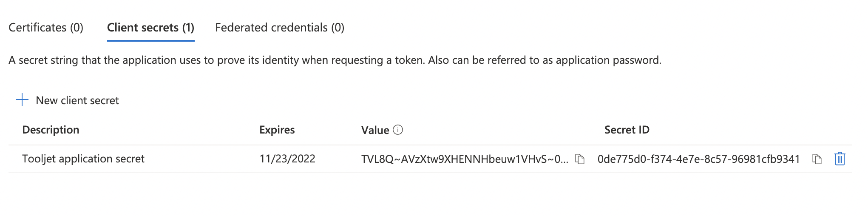Click the Secret ID 0de775d0 text

point(699,159)
